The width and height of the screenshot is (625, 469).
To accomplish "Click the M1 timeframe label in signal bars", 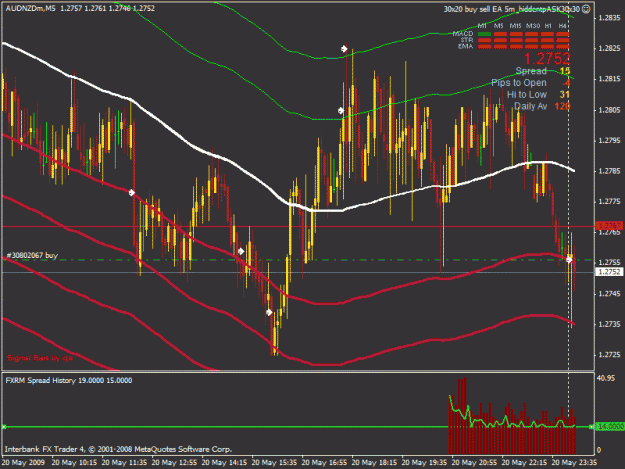I will tap(482, 26).
